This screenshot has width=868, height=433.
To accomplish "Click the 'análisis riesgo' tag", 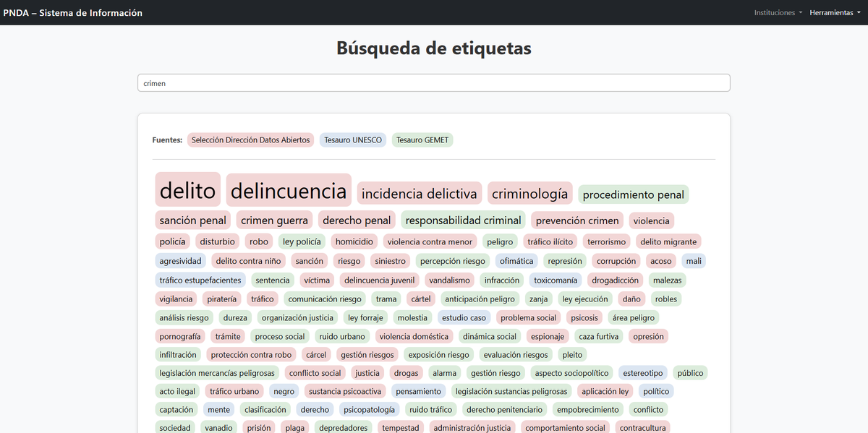I will (x=184, y=317).
